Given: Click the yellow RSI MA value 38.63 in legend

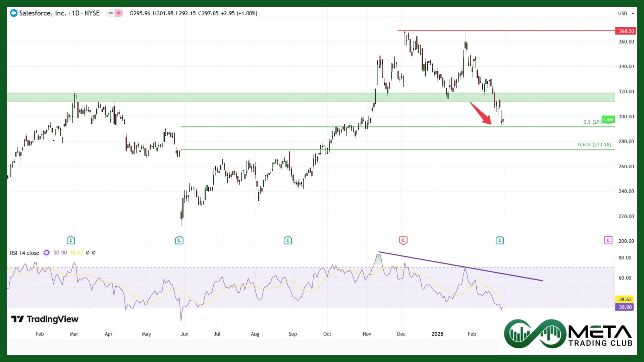Looking at the screenshot, I should coord(76,253).
